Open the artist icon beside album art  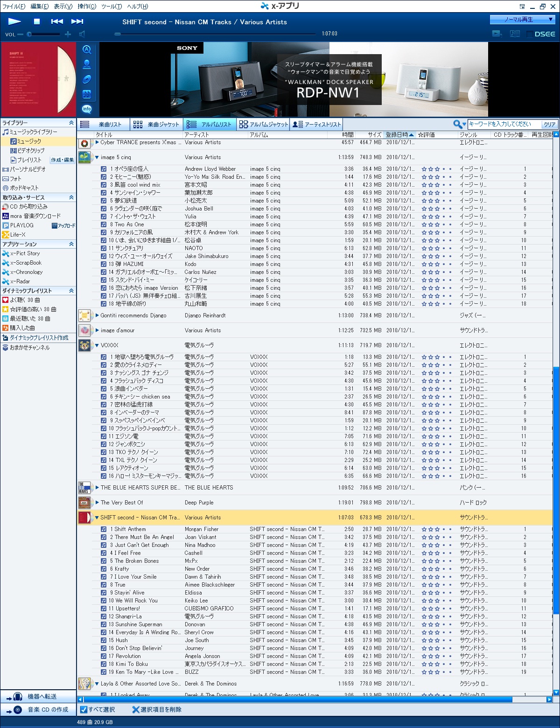click(x=87, y=64)
